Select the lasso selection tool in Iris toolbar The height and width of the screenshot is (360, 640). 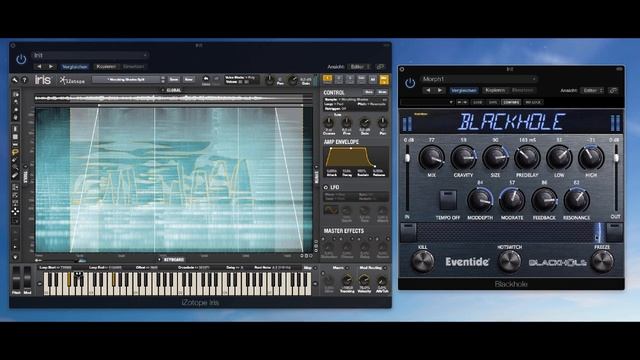pyautogui.click(x=15, y=152)
